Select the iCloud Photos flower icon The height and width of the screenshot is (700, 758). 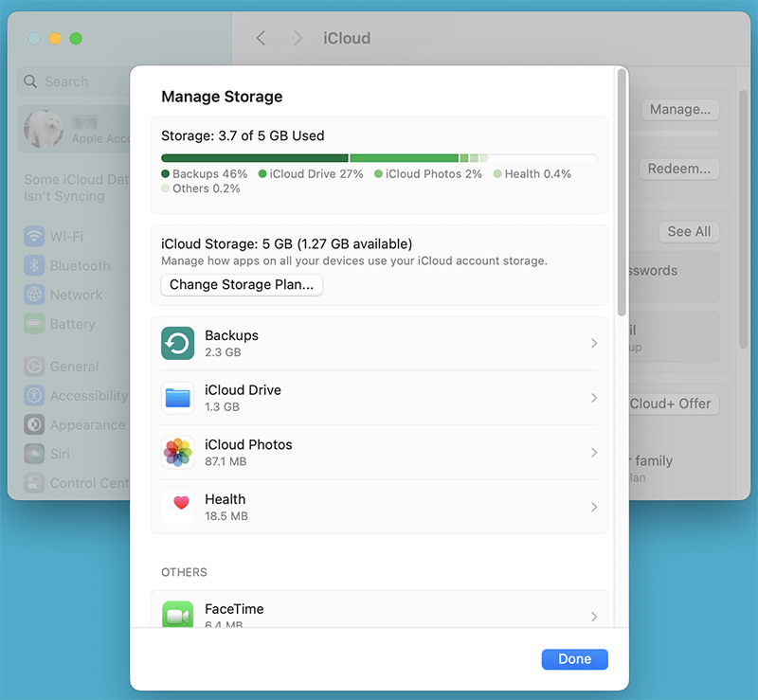(x=179, y=453)
